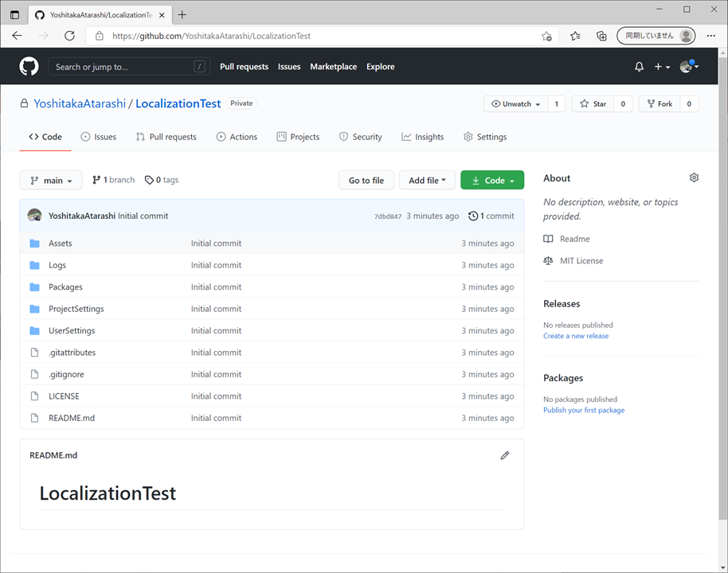Click the MIT License scale icon
The height and width of the screenshot is (573, 728).
[547, 260]
